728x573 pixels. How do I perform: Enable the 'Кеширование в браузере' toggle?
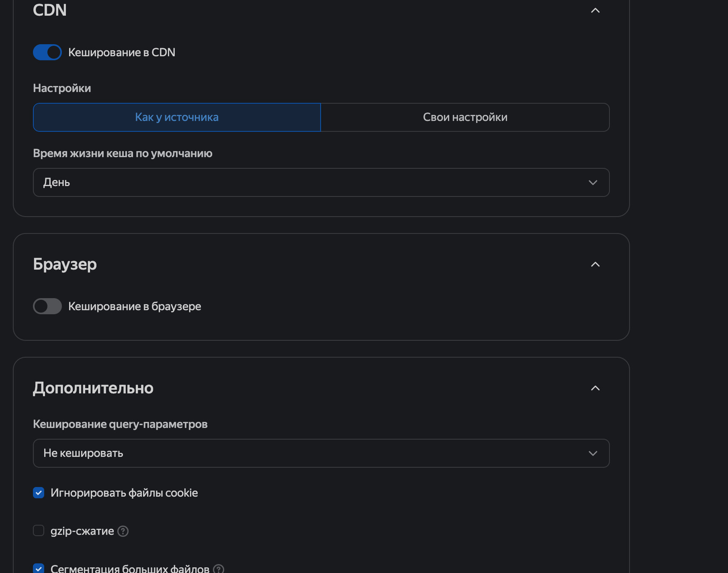click(x=47, y=306)
